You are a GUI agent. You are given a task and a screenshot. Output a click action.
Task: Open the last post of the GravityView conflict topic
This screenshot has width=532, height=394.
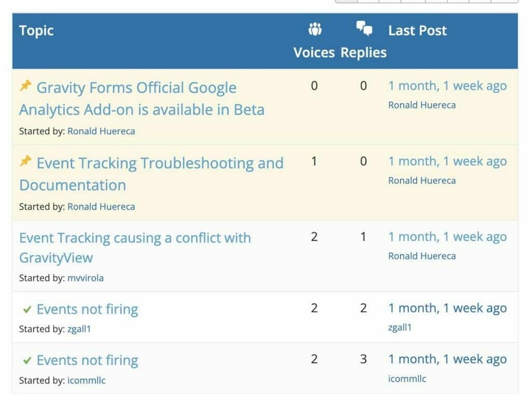coord(447,237)
